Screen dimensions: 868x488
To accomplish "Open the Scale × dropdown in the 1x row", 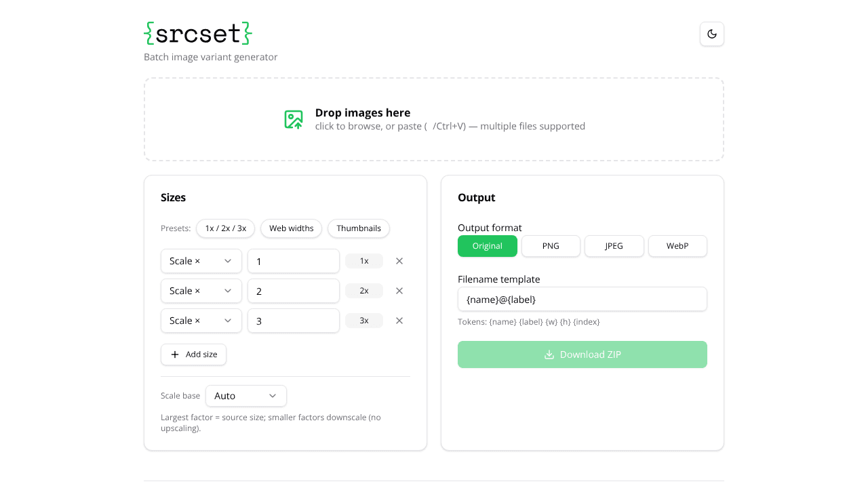I will coord(201,261).
